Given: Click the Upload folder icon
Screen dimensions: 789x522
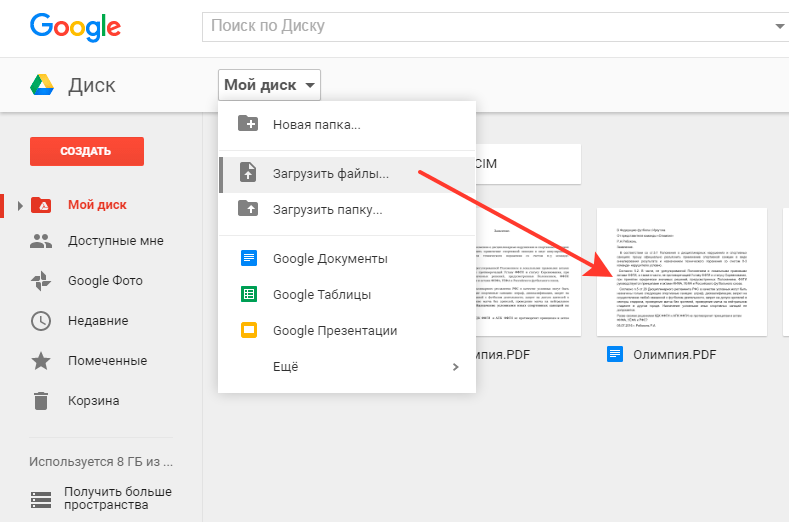Looking at the screenshot, I should (248, 208).
